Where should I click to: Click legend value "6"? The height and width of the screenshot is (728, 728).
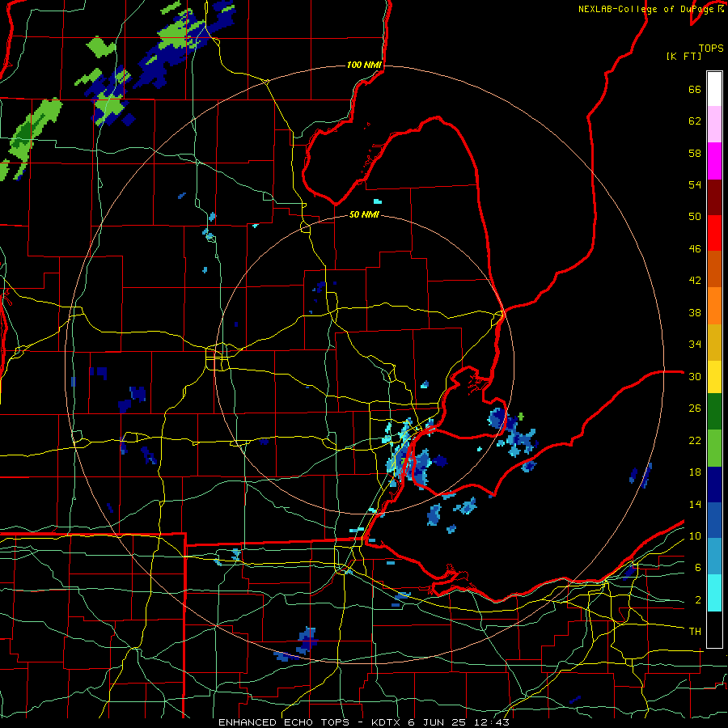697,568
